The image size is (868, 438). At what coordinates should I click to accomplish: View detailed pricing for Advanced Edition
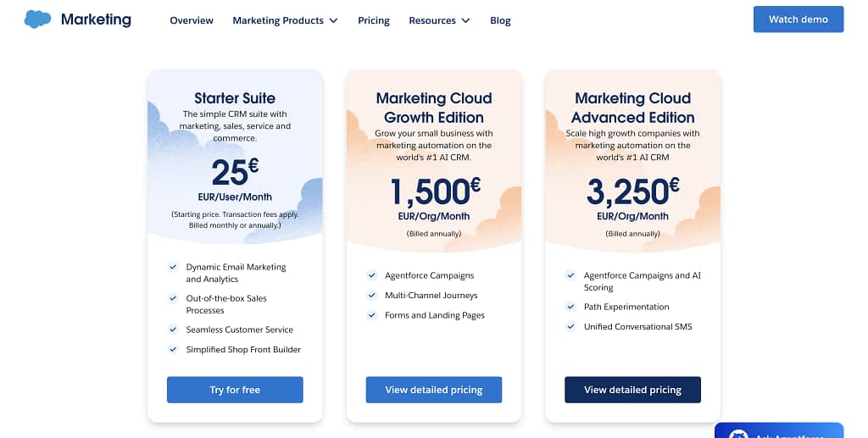pyautogui.click(x=632, y=390)
